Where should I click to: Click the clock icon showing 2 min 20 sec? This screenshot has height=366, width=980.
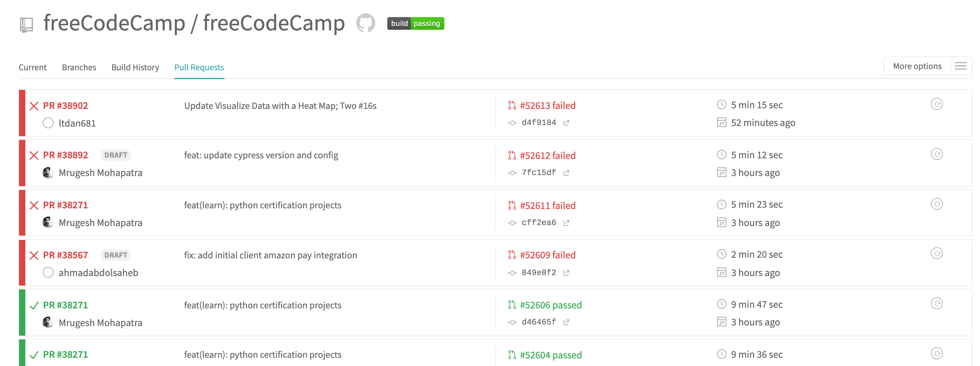(722, 254)
